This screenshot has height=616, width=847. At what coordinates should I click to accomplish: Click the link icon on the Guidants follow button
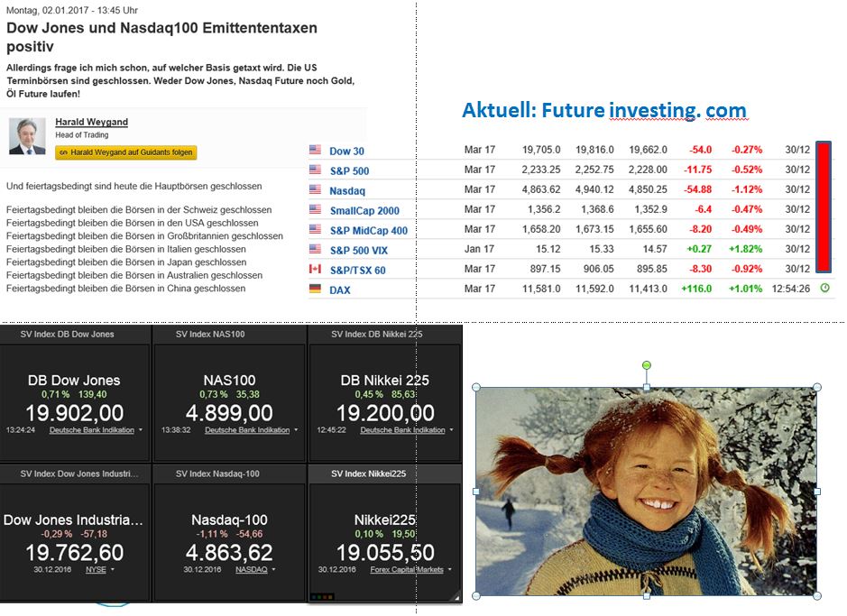[63, 153]
